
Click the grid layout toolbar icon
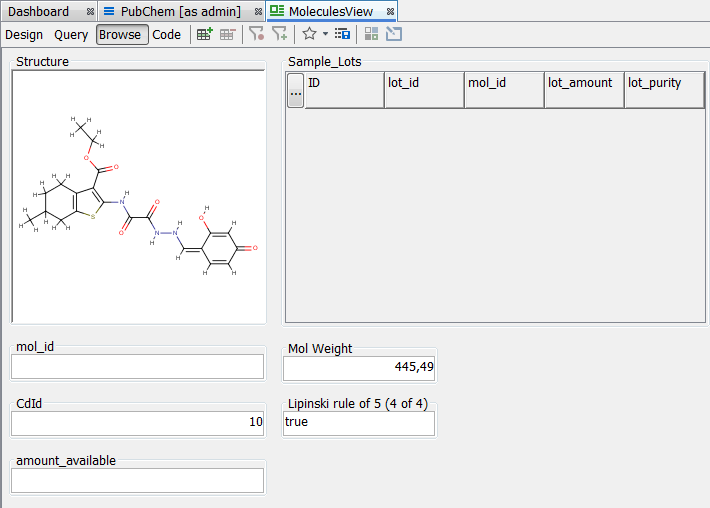[371, 34]
